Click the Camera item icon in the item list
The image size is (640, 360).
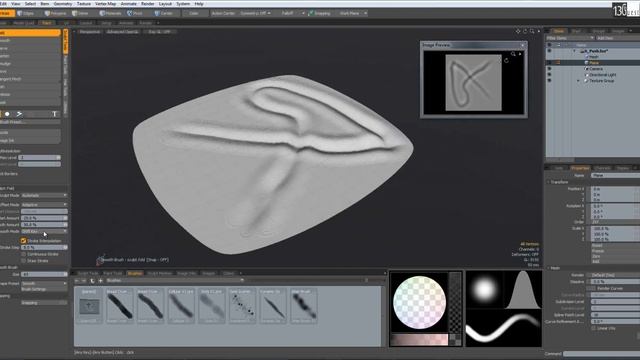[587, 69]
